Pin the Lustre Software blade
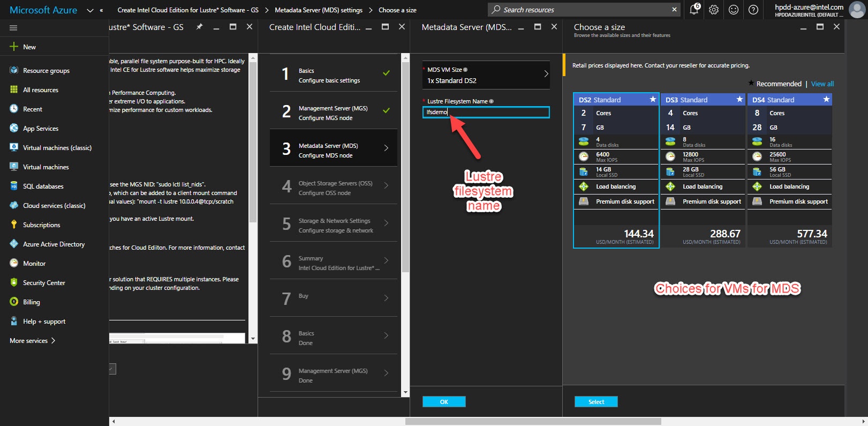 [199, 27]
